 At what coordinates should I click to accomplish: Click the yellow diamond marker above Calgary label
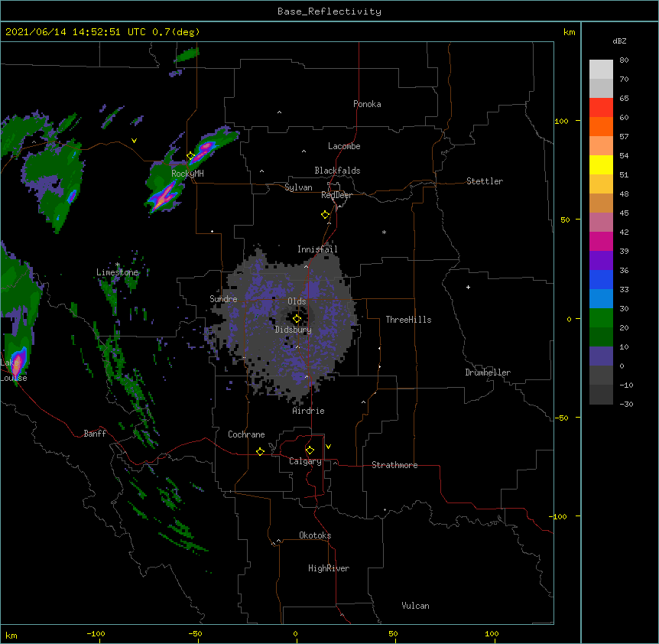(x=310, y=450)
